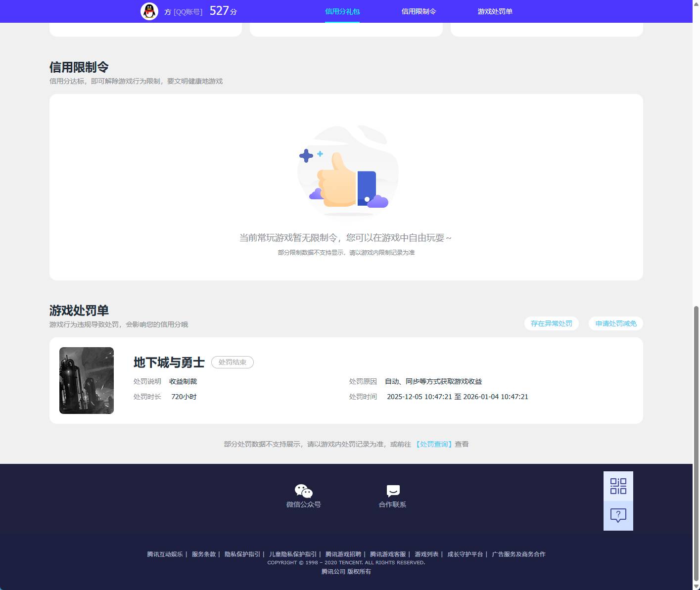Open the 微信公众号 WeChat icon in the footer
The width and height of the screenshot is (700, 590).
(x=303, y=491)
